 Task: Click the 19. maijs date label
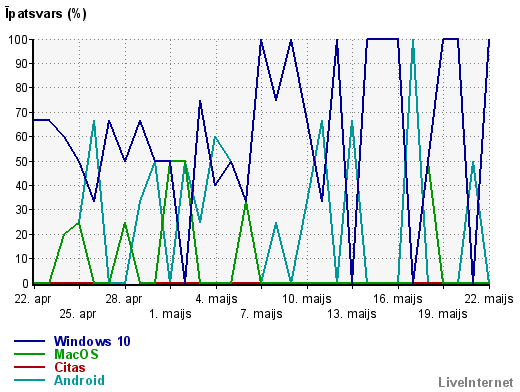[443, 314]
